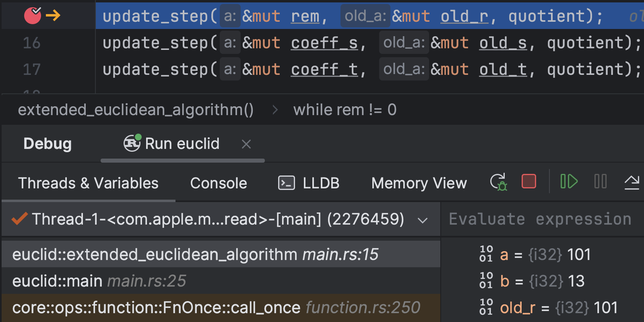644x322 pixels.
Task: Click the Pause program icon
Action: [x=600, y=182]
